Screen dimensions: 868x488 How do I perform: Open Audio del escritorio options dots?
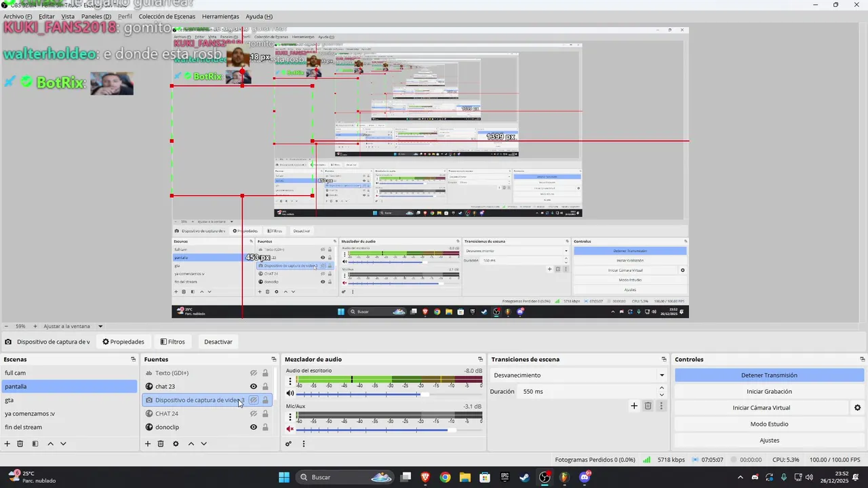coord(290,382)
